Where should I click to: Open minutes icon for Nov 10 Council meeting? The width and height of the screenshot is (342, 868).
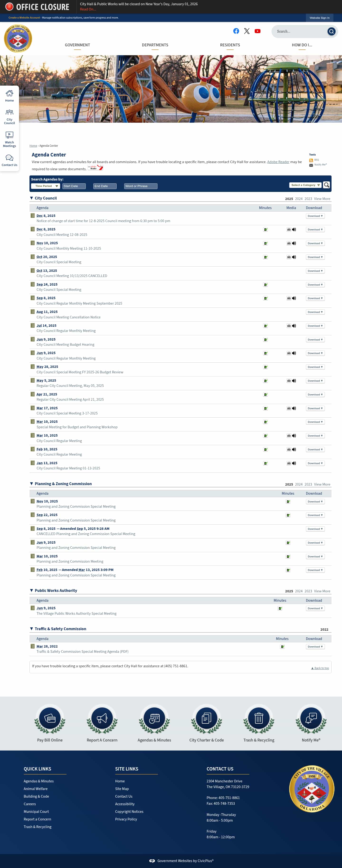coord(265,243)
